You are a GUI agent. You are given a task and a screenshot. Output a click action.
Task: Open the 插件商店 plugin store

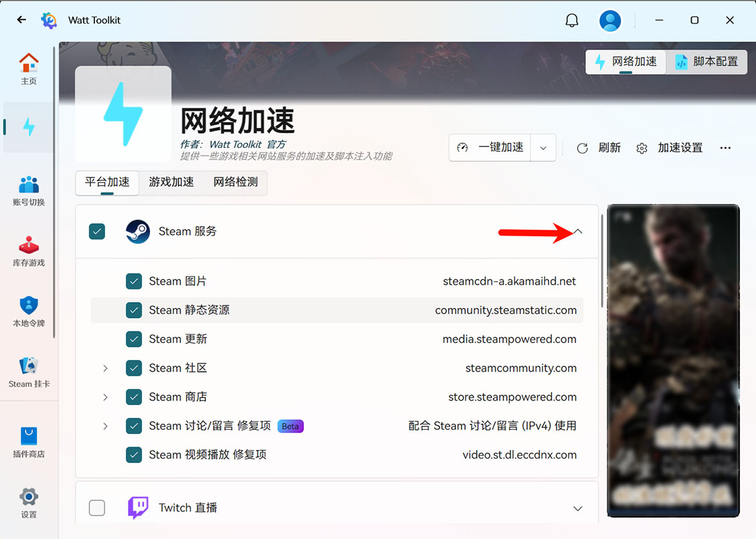tap(28, 440)
